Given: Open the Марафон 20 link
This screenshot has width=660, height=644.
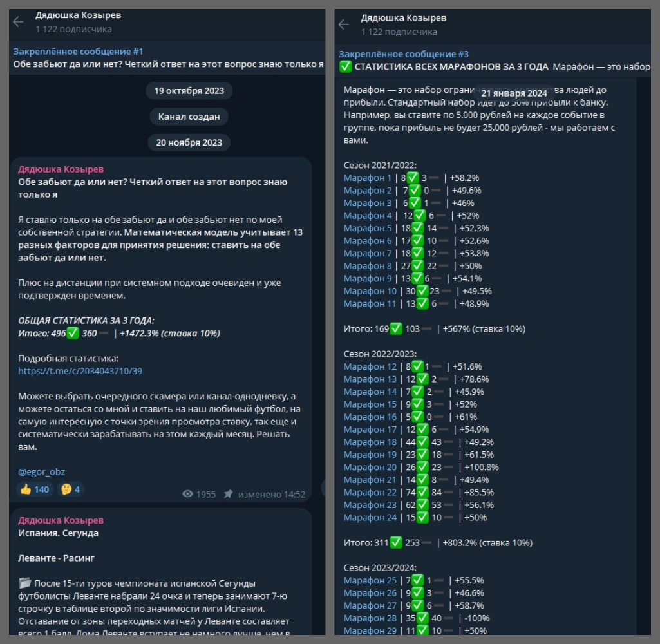Looking at the screenshot, I should 370,467.
